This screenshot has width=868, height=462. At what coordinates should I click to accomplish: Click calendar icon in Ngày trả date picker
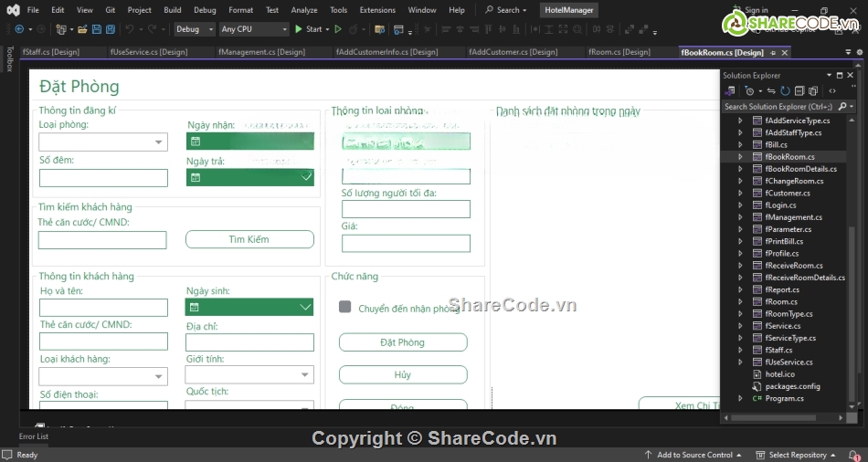click(x=196, y=178)
